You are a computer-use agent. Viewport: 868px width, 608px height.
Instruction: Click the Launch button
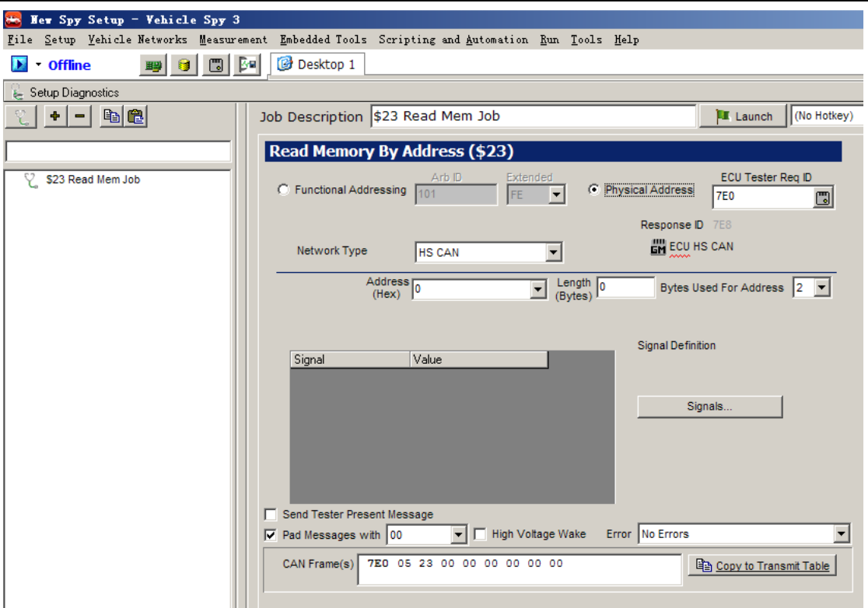743,116
